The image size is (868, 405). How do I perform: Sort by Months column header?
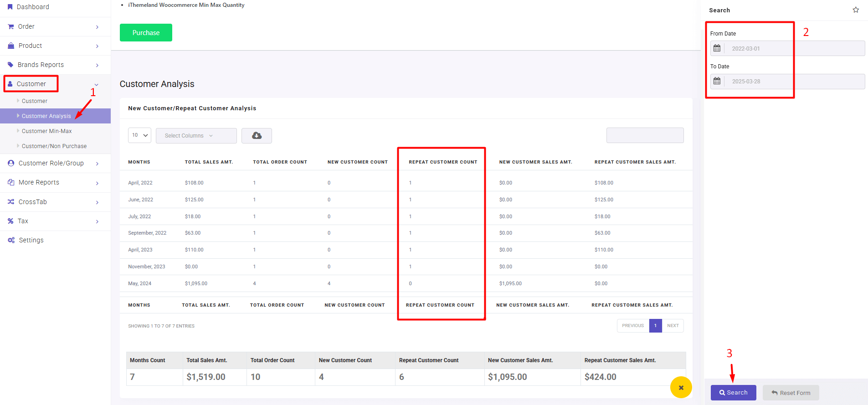point(139,162)
